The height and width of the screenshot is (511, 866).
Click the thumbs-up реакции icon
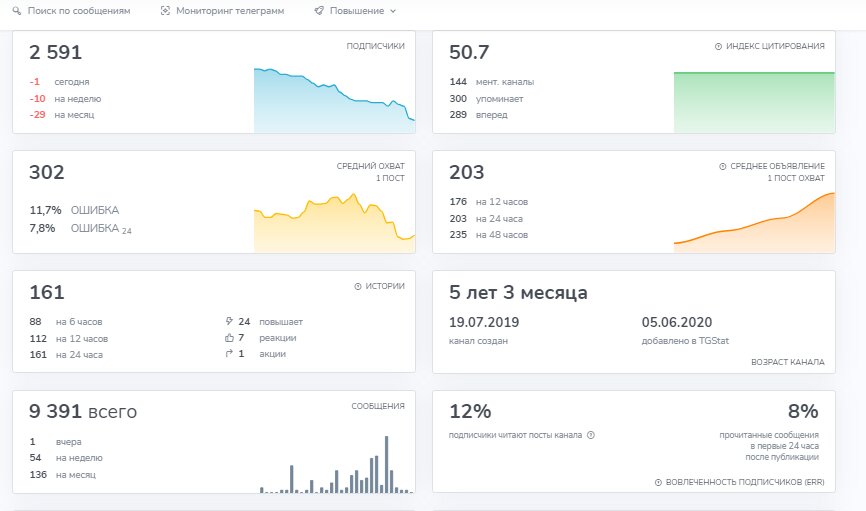pos(230,338)
